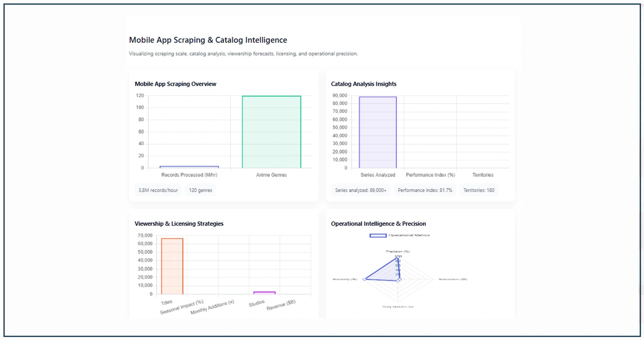Click the Territories: 180 badge

pos(479,190)
